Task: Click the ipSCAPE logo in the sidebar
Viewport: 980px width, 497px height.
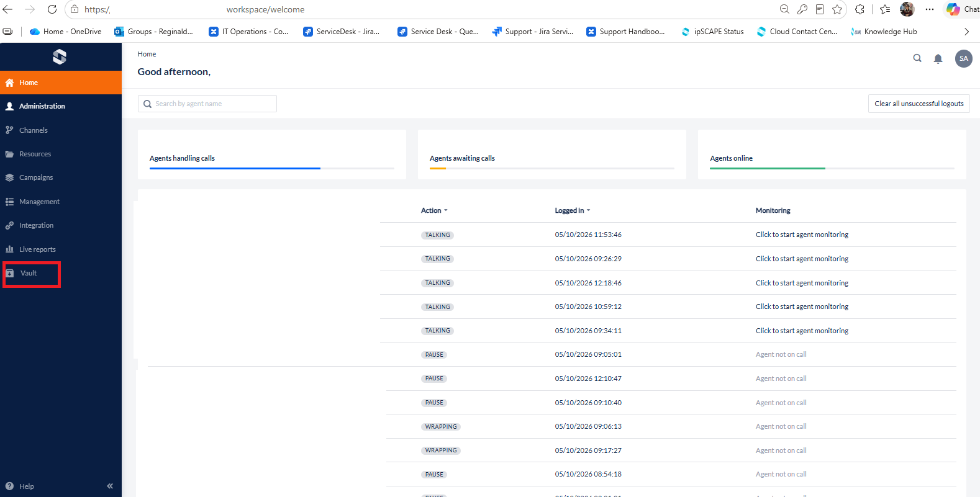Action: (60, 57)
